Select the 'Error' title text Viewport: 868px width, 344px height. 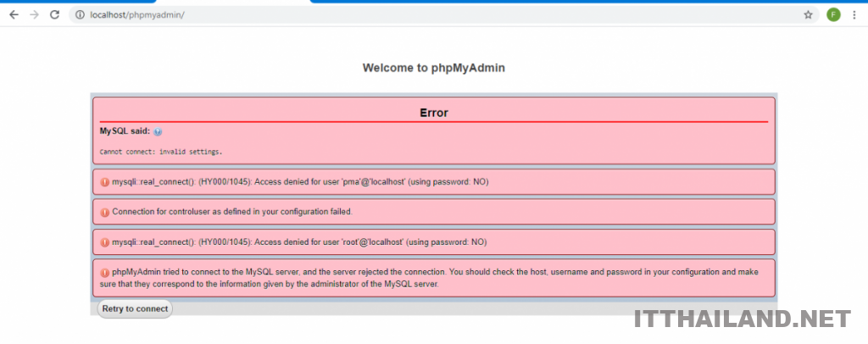pos(434,113)
